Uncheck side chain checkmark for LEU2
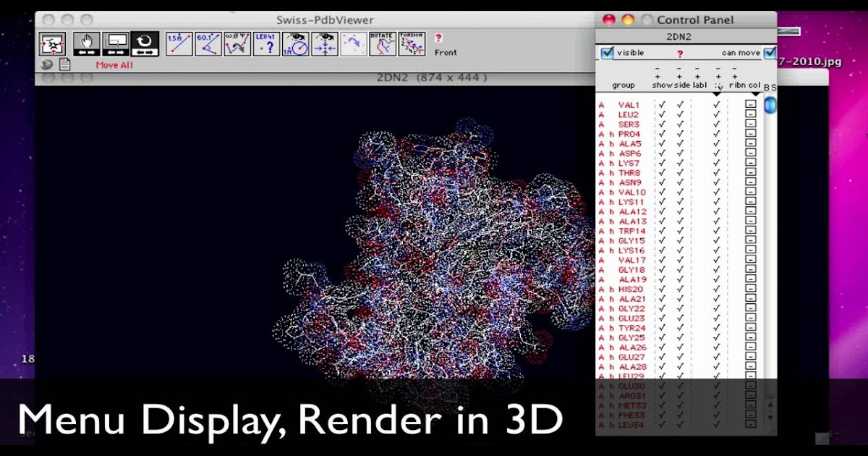Image resolution: width=868 pixels, height=456 pixels. pos(680,114)
